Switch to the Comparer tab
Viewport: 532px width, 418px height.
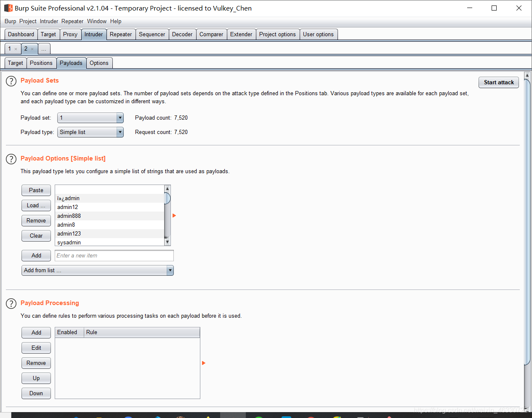[211, 35]
